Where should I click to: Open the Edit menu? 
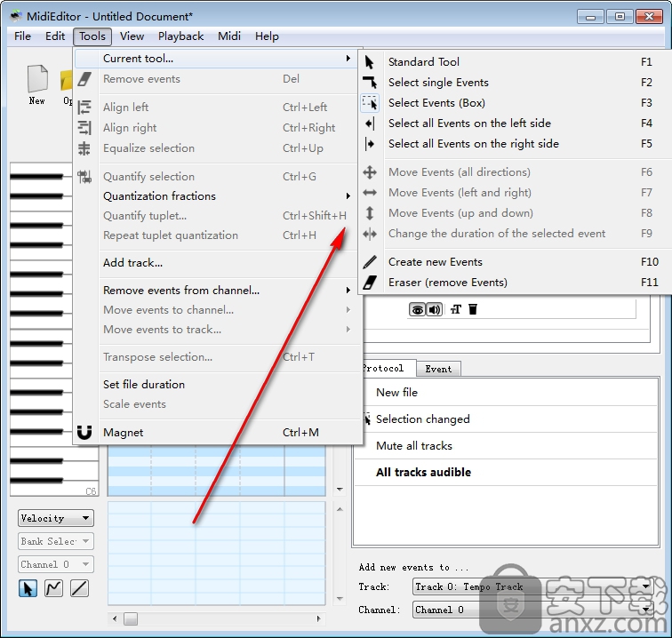pyautogui.click(x=55, y=36)
